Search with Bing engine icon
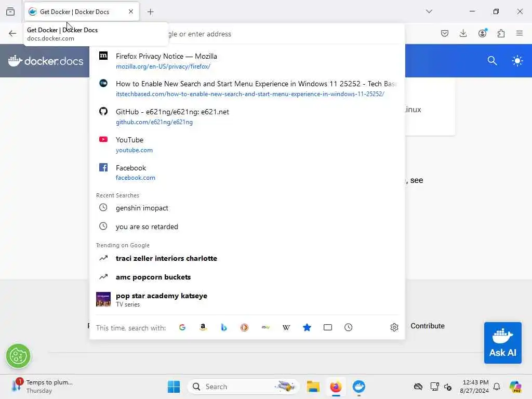Viewport: 532px width, 399px height. [223, 327]
